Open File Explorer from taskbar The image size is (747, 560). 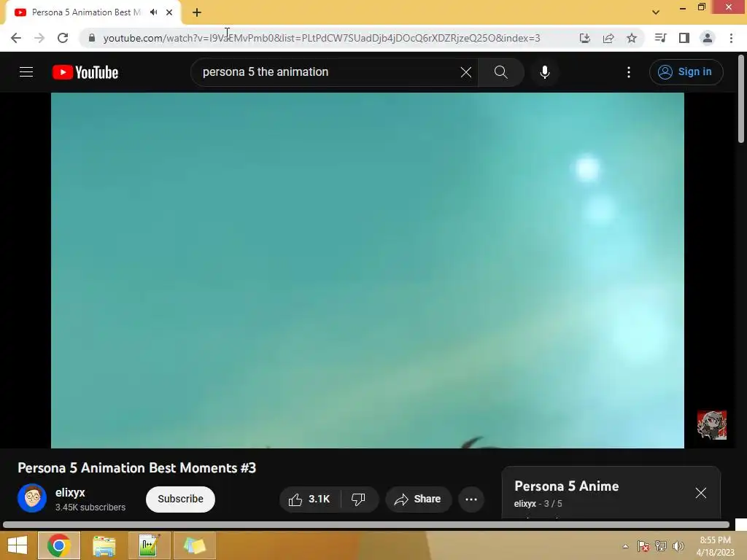(104, 545)
